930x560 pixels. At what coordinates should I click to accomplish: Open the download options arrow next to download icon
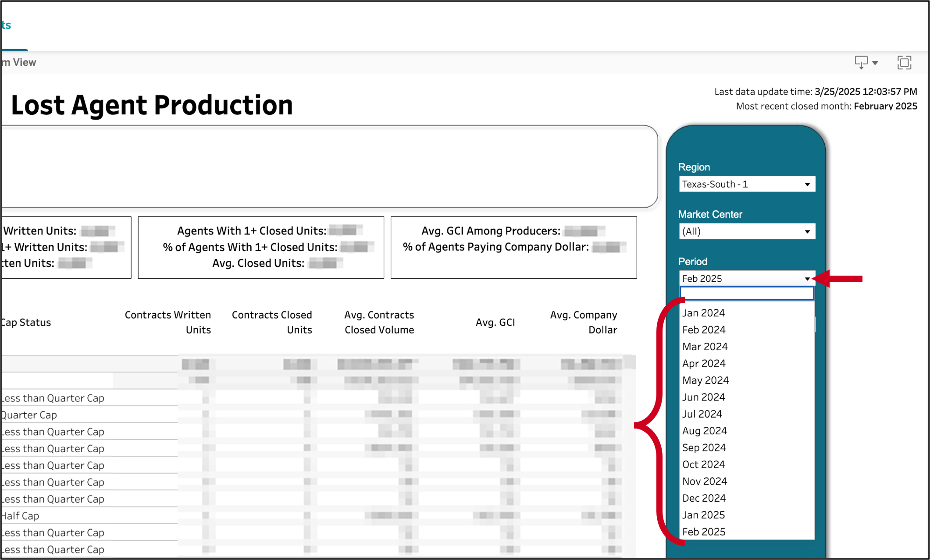[874, 63]
